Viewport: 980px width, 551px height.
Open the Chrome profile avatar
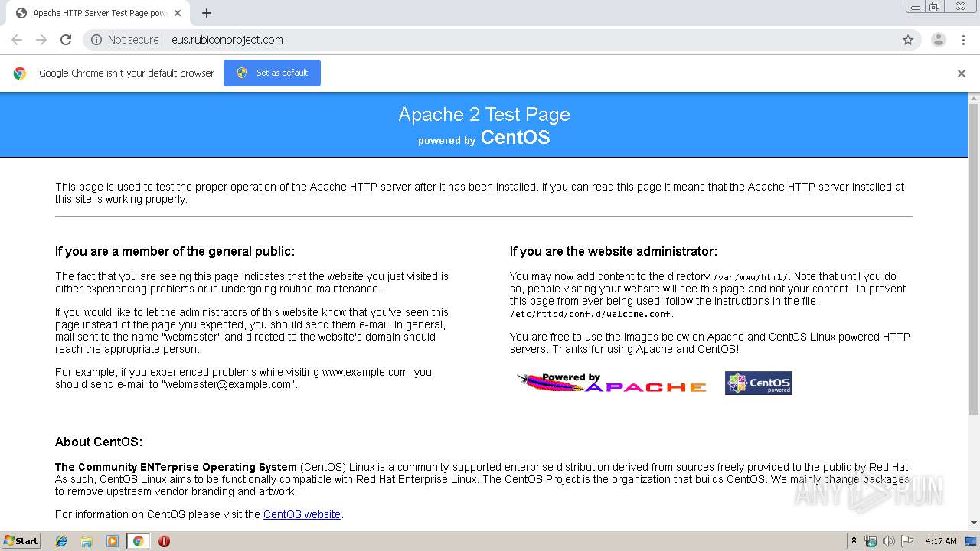(938, 40)
